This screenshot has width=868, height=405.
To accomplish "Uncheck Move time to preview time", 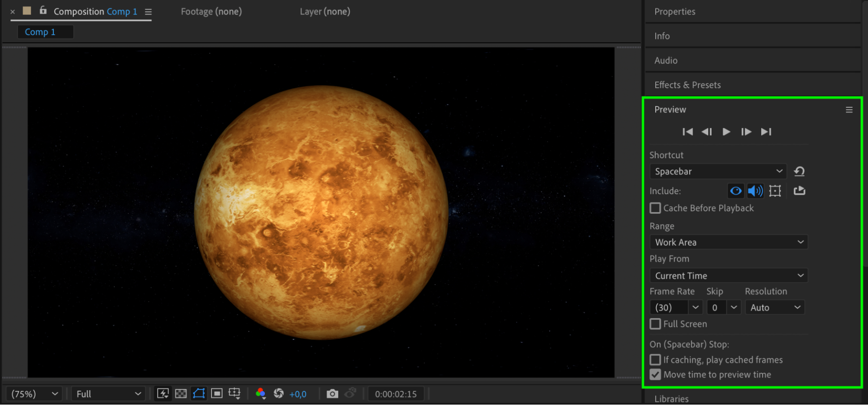I will (x=655, y=375).
